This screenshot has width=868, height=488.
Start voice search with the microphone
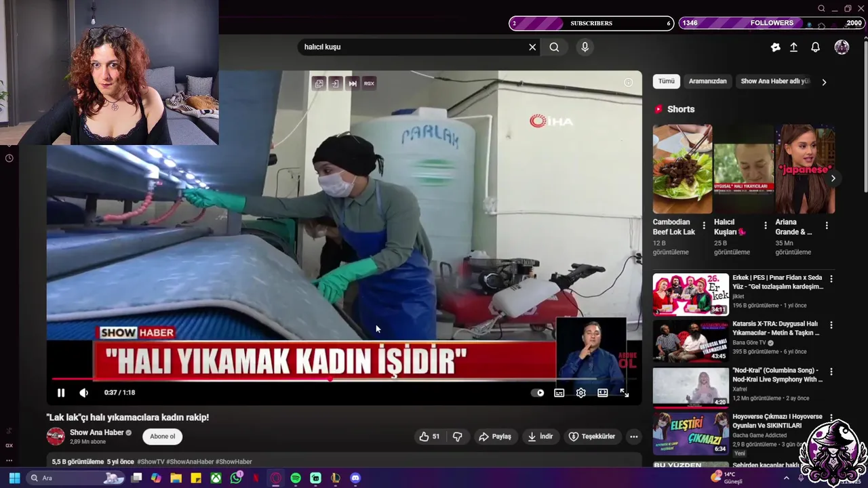pyautogui.click(x=585, y=47)
